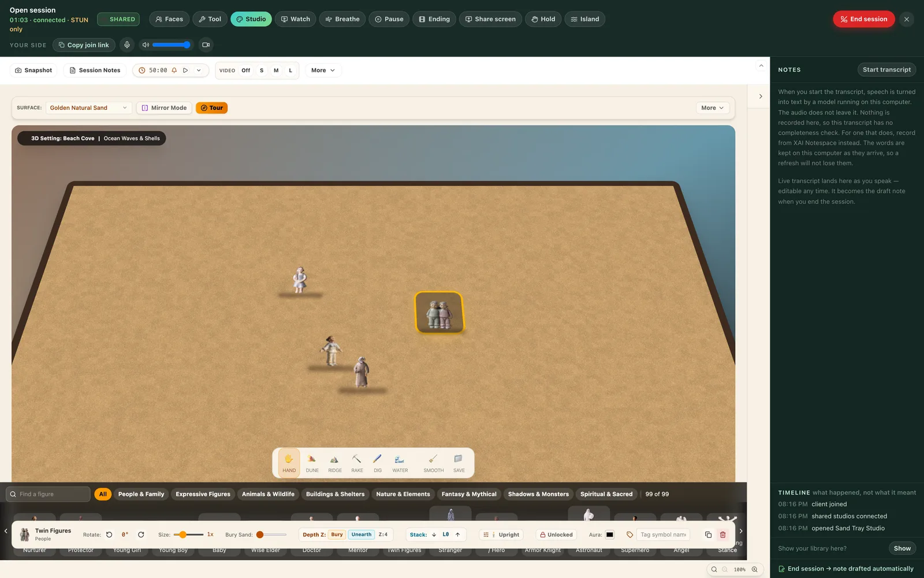Use the Smooth sand tool

click(x=434, y=463)
